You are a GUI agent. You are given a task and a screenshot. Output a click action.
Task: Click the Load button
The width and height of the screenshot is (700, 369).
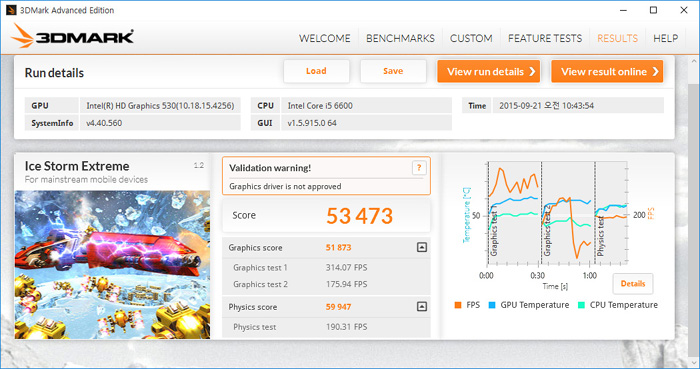pyautogui.click(x=316, y=71)
